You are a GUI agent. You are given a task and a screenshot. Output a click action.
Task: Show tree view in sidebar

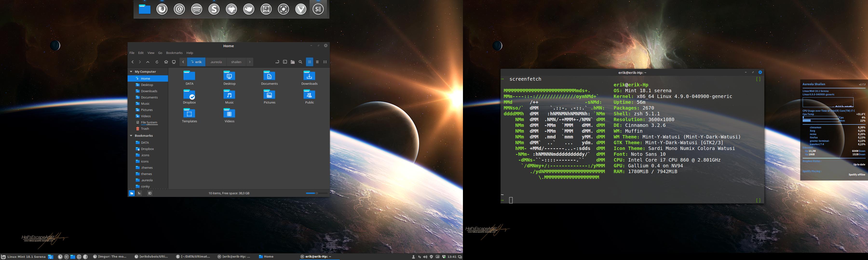tap(139, 193)
